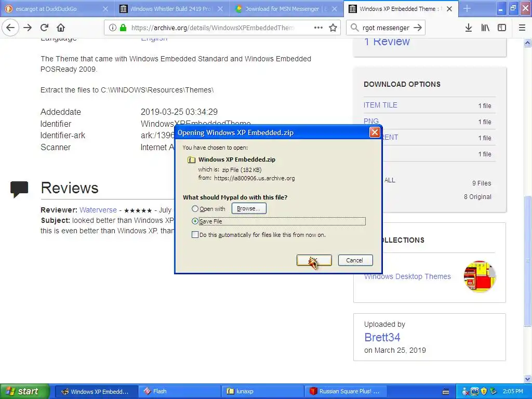532x399 pixels.
Task: Click the 2:05 PM system clock
Action: pyautogui.click(x=513, y=392)
